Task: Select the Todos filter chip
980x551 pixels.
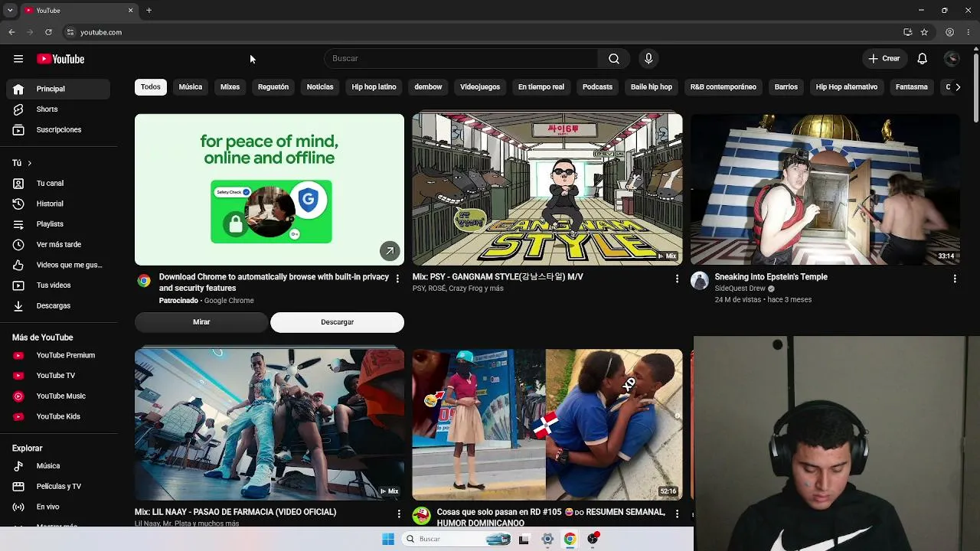Action: click(x=151, y=87)
